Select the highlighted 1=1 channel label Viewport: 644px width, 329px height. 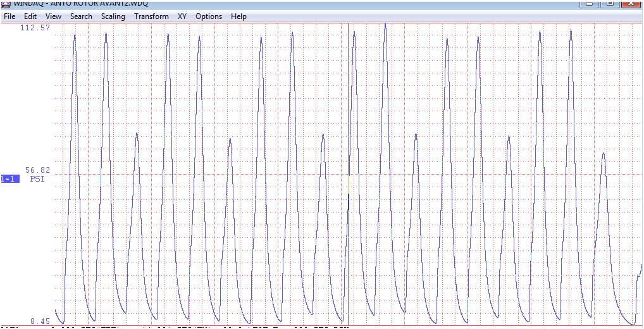[10, 179]
